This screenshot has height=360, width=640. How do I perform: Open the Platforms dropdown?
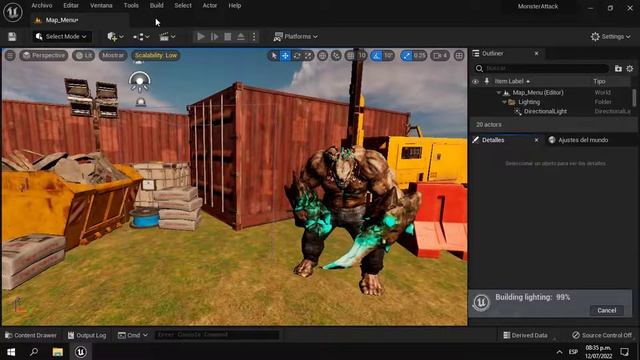(296, 37)
